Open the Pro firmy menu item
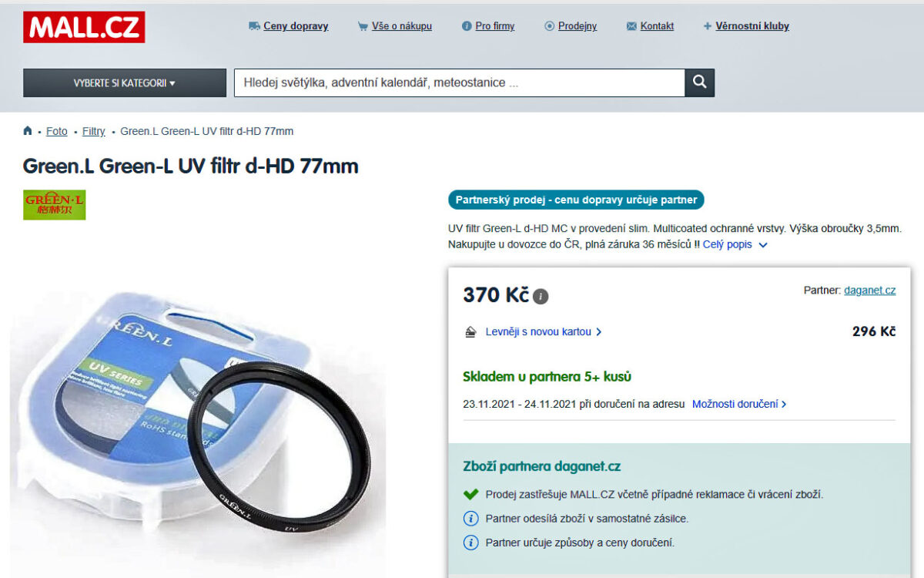This screenshot has width=924, height=578. pos(488,26)
